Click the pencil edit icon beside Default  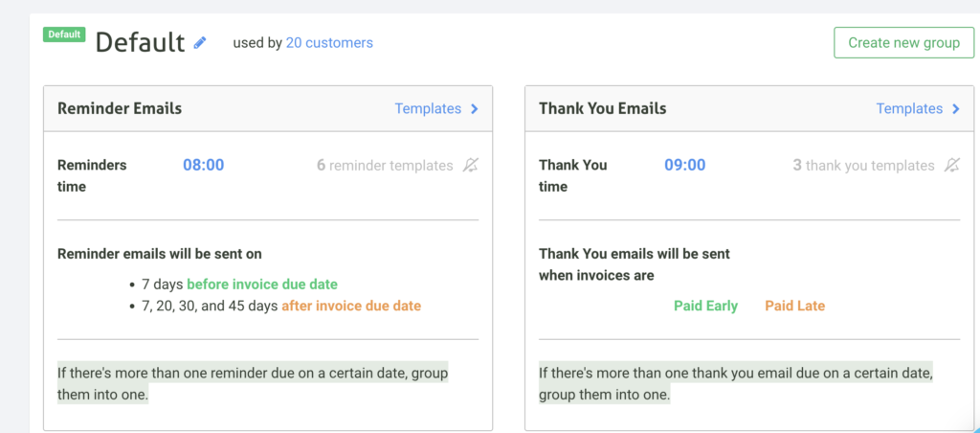click(x=200, y=42)
